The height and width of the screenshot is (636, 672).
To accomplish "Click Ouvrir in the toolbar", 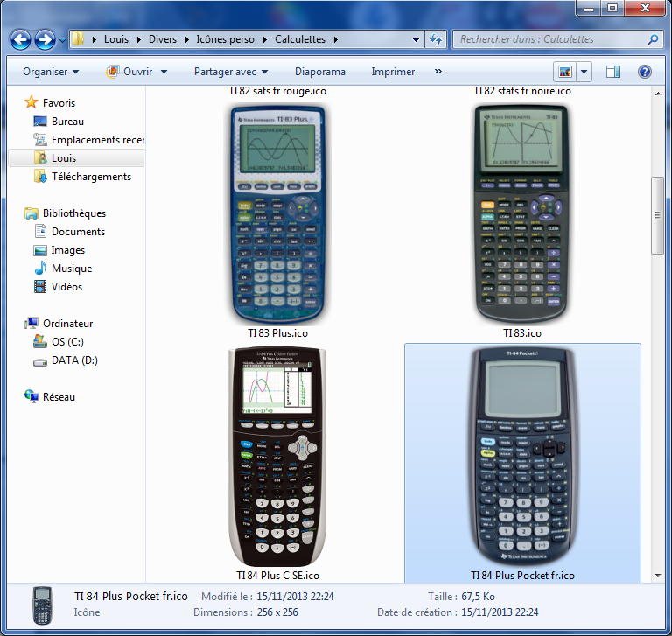I will (130, 72).
